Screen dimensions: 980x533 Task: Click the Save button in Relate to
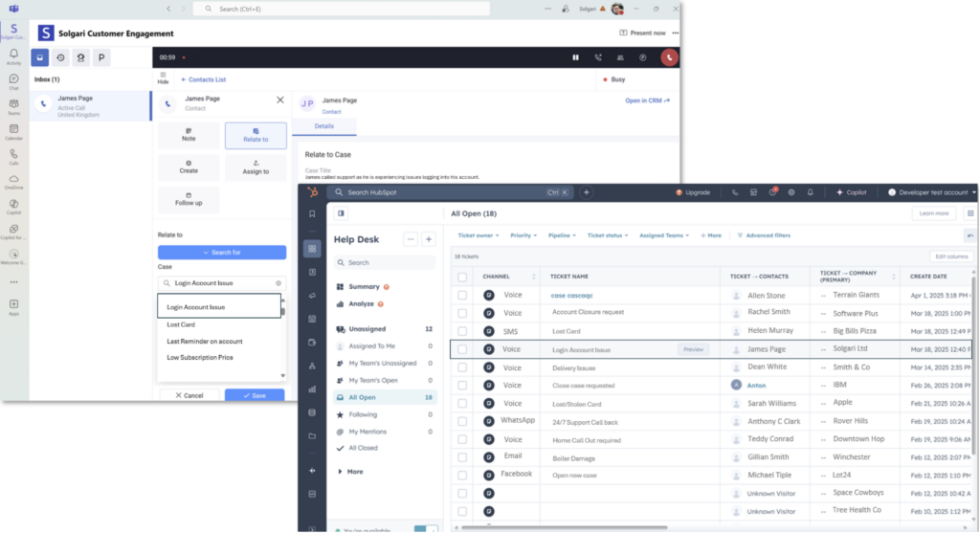click(x=255, y=395)
